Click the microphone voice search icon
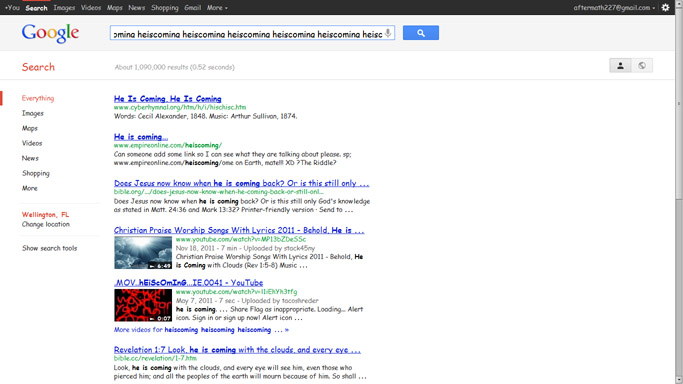 (388, 33)
